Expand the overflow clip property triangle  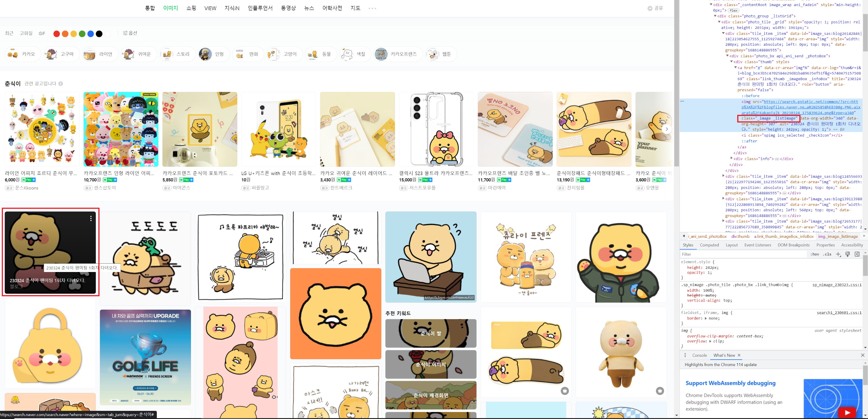pos(710,341)
